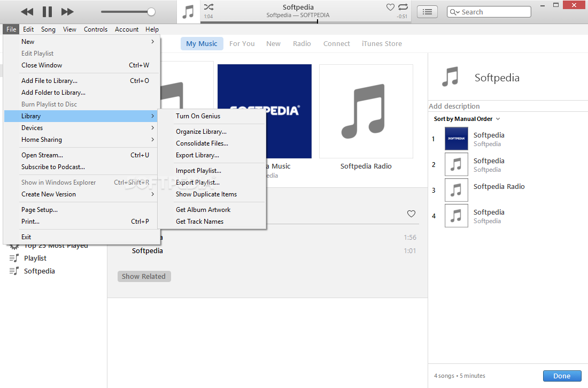This screenshot has height=388, width=588.
Task: Click the Add description field
Action: [508, 106]
